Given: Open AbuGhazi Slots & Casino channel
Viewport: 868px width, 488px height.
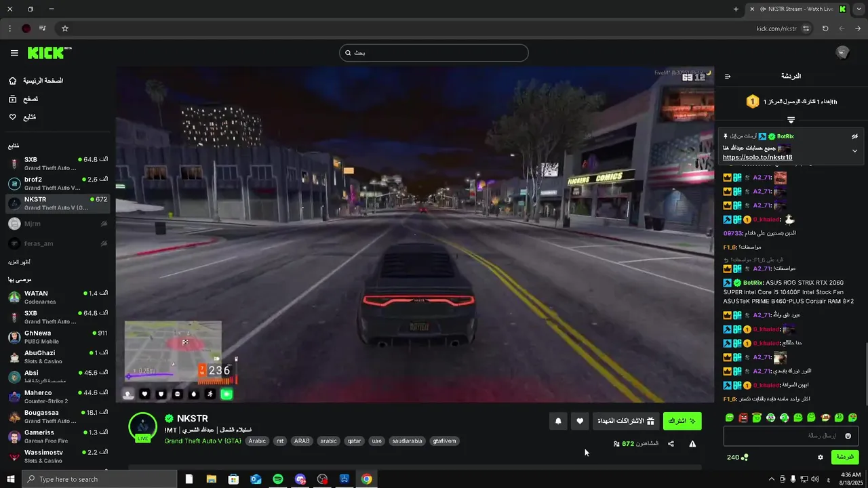Looking at the screenshot, I should (x=58, y=357).
